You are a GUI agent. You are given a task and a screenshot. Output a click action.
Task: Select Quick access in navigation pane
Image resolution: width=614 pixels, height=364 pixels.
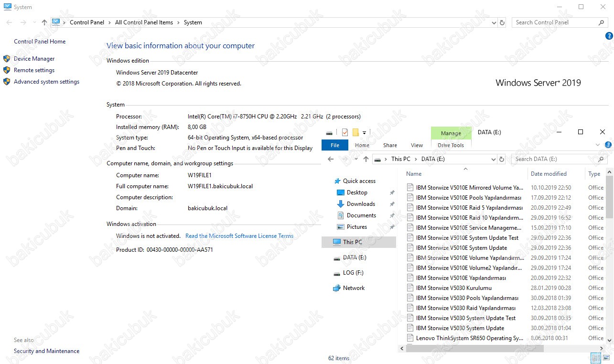pyautogui.click(x=359, y=181)
